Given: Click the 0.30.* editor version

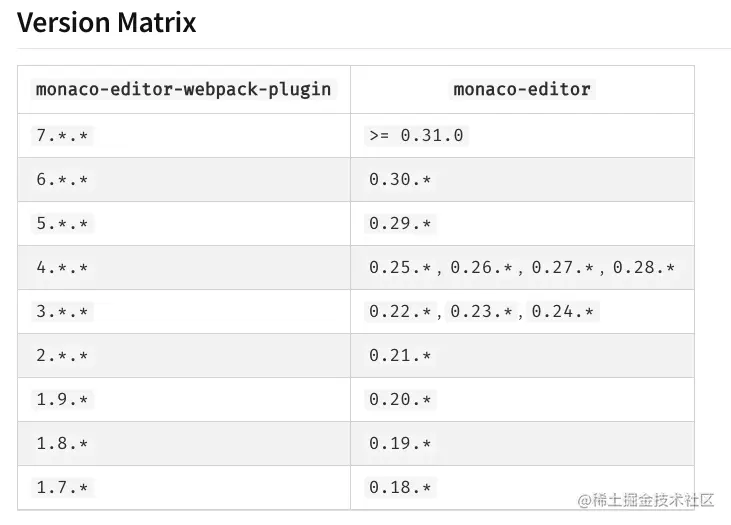Looking at the screenshot, I should point(400,180).
